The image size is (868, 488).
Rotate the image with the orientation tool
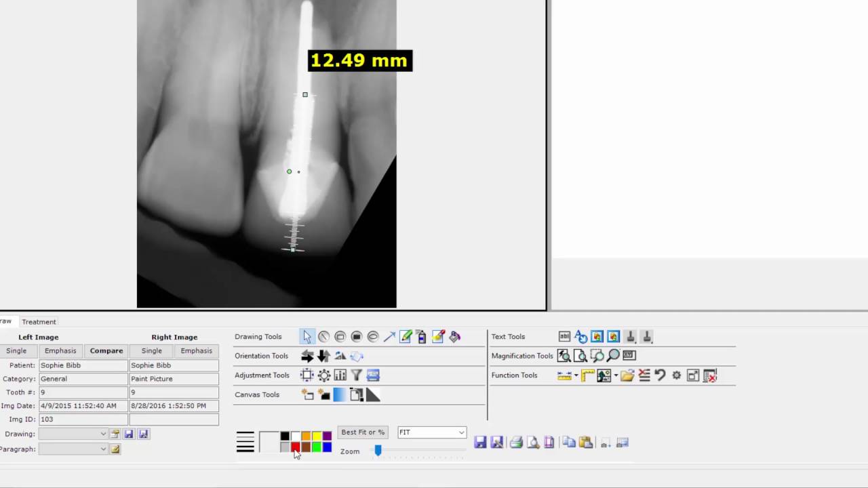point(357,356)
